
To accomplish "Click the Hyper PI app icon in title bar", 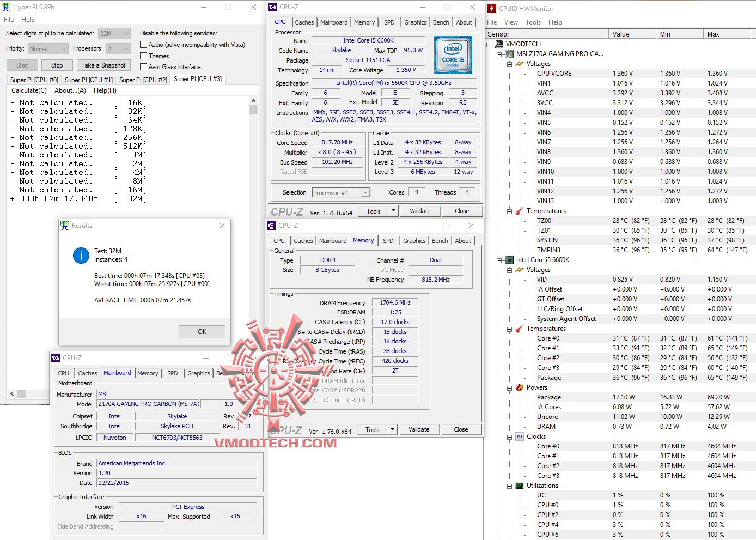I will click(6, 7).
